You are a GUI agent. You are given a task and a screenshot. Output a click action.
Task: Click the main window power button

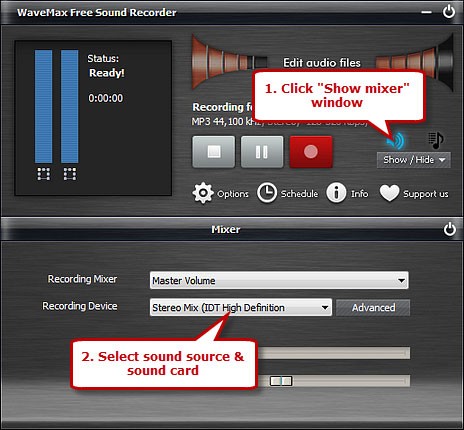(x=449, y=12)
